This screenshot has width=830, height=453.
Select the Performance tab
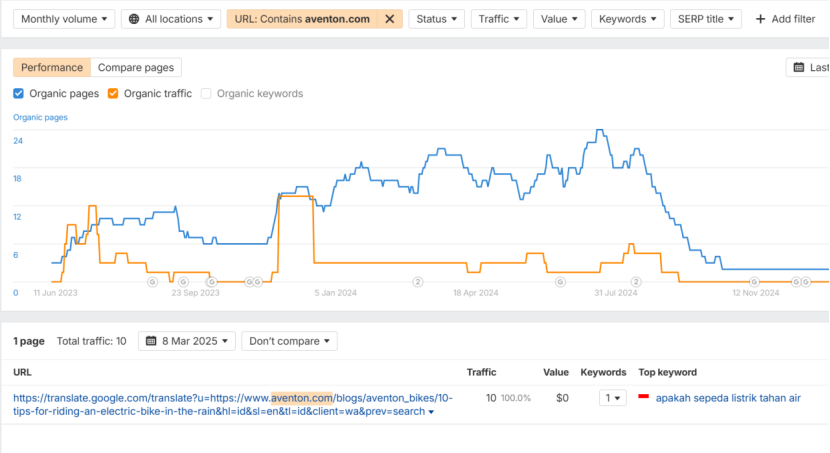tap(52, 67)
